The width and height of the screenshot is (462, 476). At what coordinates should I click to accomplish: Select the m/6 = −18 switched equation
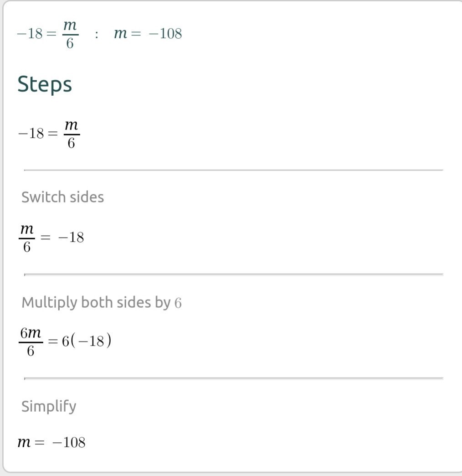click(x=51, y=238)
